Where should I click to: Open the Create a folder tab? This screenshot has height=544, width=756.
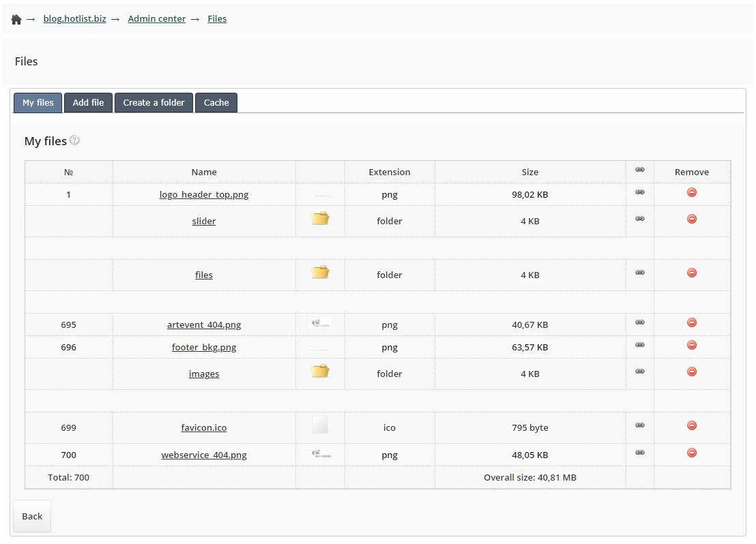pyautogui.click(x=154, y=103)
